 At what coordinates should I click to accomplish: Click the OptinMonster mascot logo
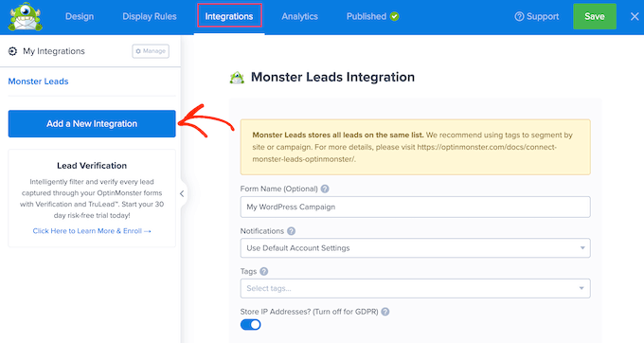[25, 17]
